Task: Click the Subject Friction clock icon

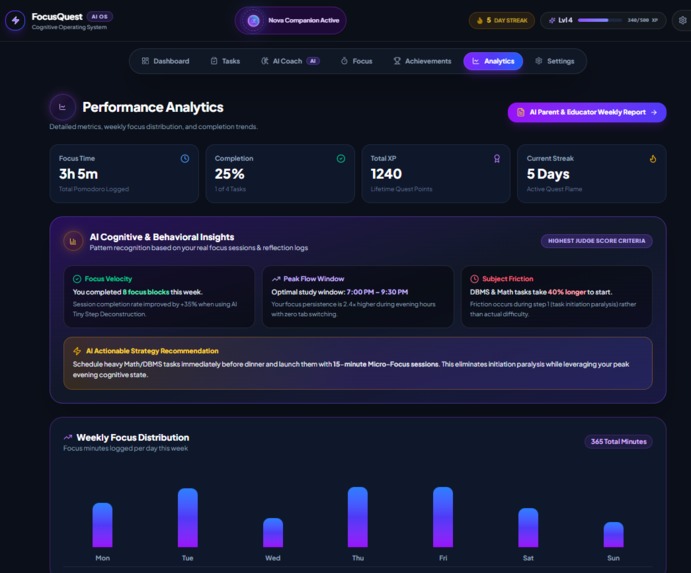Action: point(475,279)
